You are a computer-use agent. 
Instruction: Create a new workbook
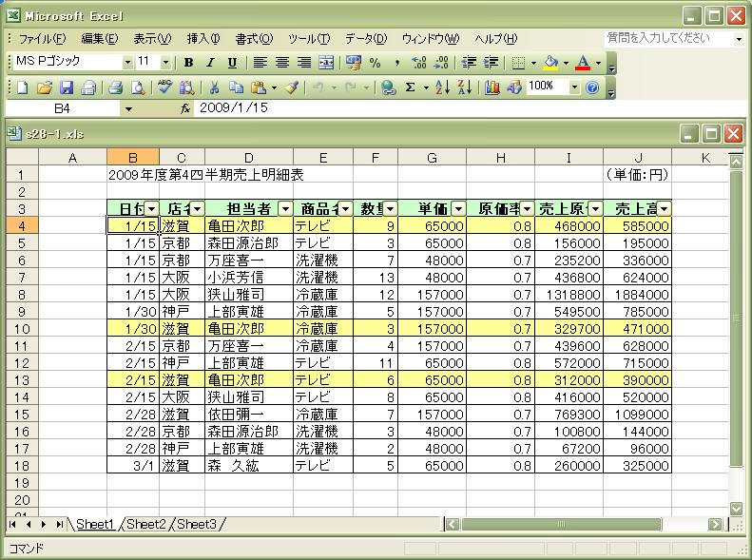(x=23, y=87)
